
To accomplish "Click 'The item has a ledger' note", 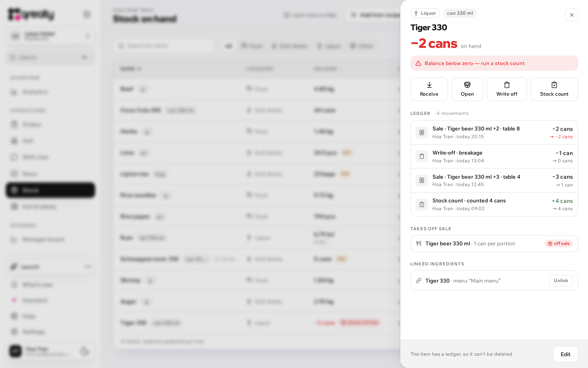I will point(461,354).
